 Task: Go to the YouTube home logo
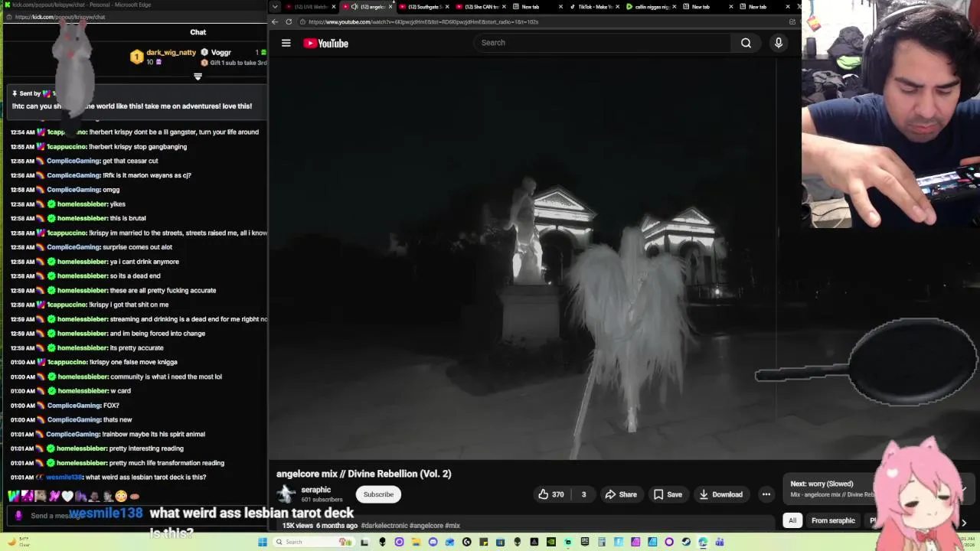[x=325, y=43]
